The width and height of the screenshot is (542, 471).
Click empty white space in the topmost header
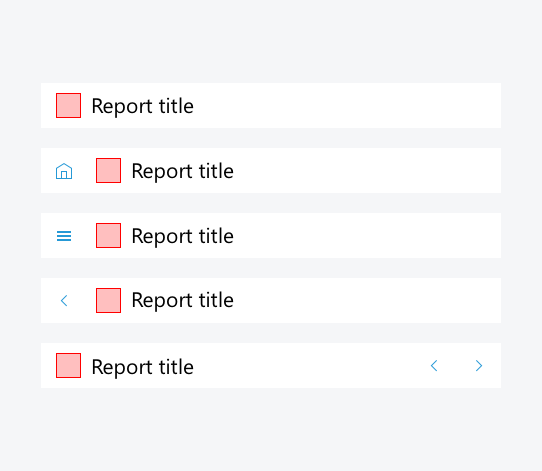(346, 105)
